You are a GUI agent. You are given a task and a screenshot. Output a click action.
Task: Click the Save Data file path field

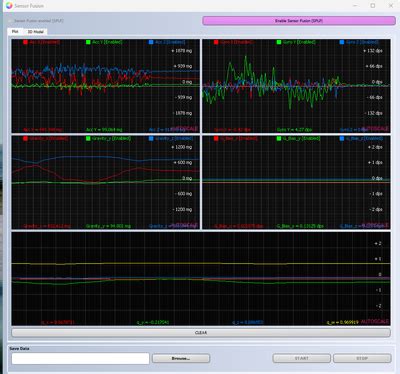pyautogui.click(x=80, y=359)
